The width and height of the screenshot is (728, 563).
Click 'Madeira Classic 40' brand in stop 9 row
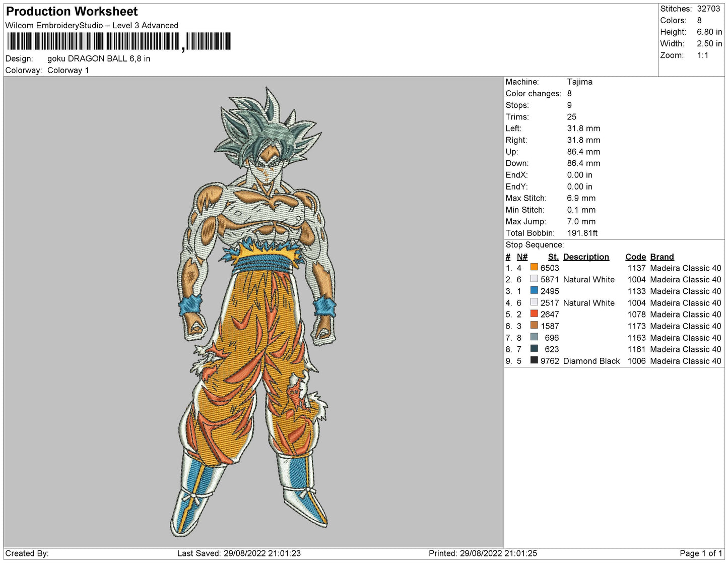pos(686,361)
